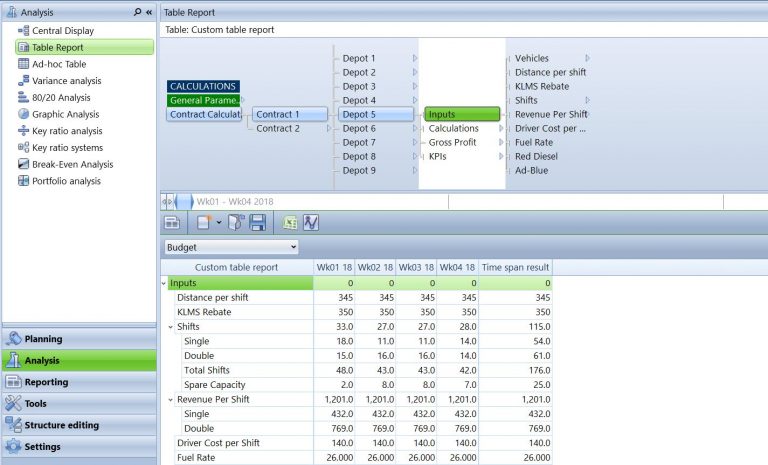Click the Break-Even Analysis chart icon
Screen dimensions: 768x465
click(24, 164)
